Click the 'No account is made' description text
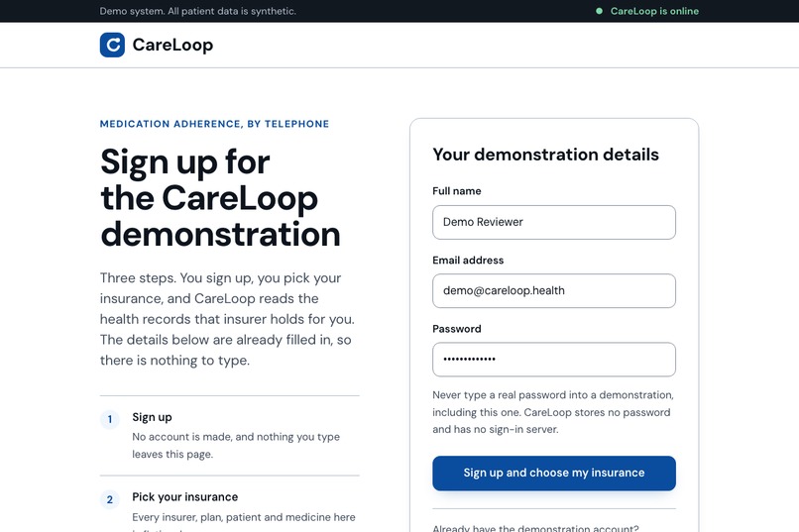Image resolution: width=799 pixels, height=532 pixels. [236, 446]
